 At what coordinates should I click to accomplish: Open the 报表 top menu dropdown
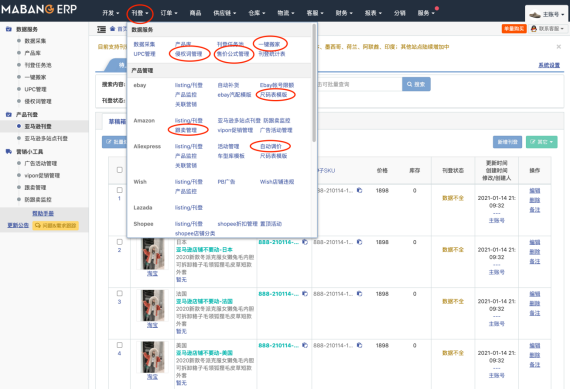pos(373,13)
